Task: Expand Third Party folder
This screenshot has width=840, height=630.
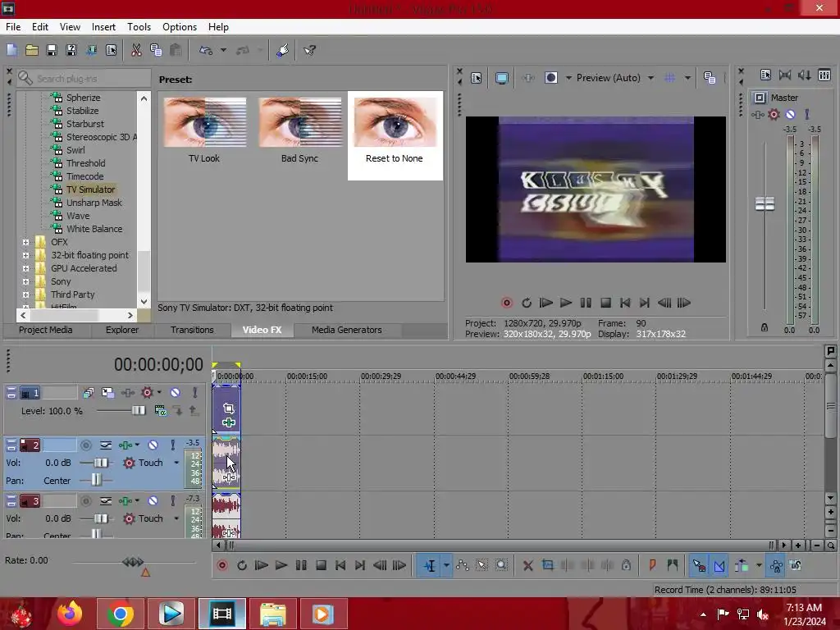Action: (25, 294)
